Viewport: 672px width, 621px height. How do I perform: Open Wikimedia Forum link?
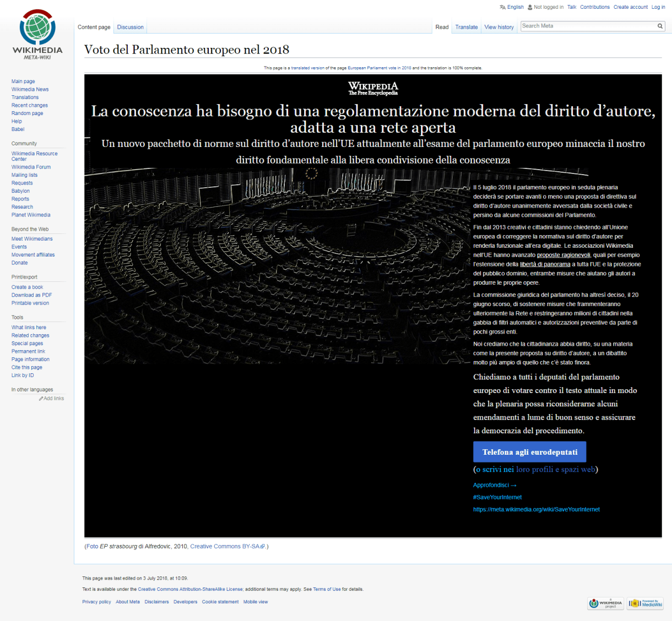click(31, 167)
